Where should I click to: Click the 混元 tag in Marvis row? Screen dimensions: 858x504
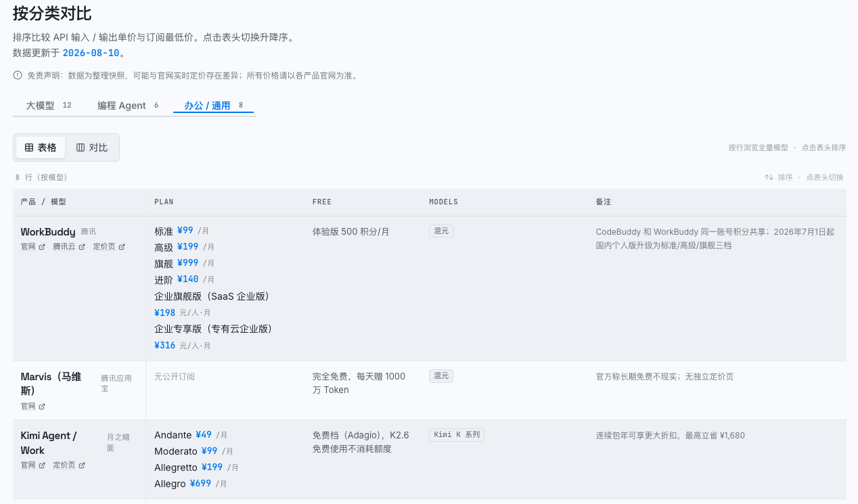coord(441,375)
